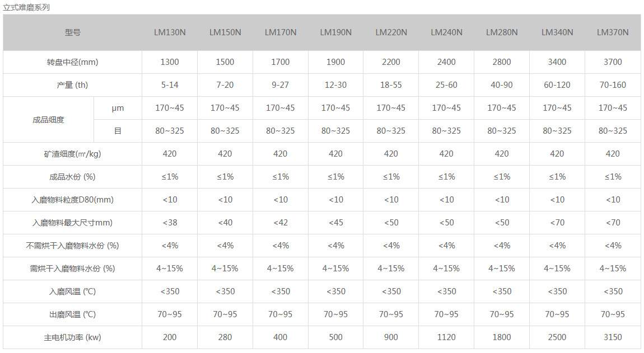
Task: Select the 主电机功率 (kw) row label
Action: [x=73, y=337]
